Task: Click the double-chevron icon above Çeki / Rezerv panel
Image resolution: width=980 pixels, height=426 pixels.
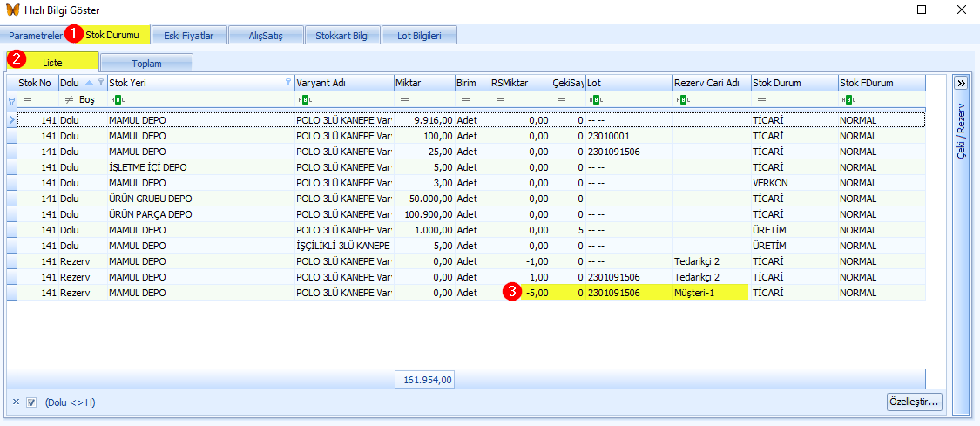Action: (x=959, y=83)
